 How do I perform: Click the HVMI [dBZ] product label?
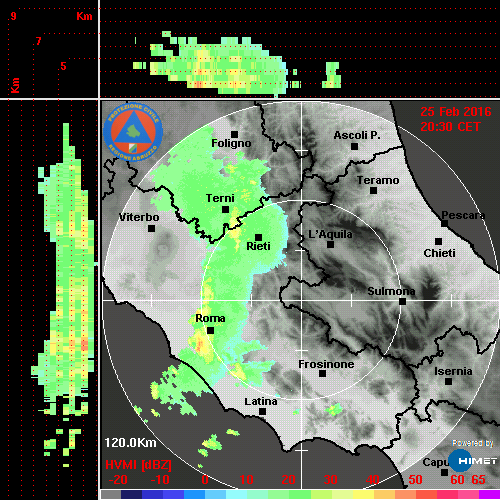(x=138, y=465)
